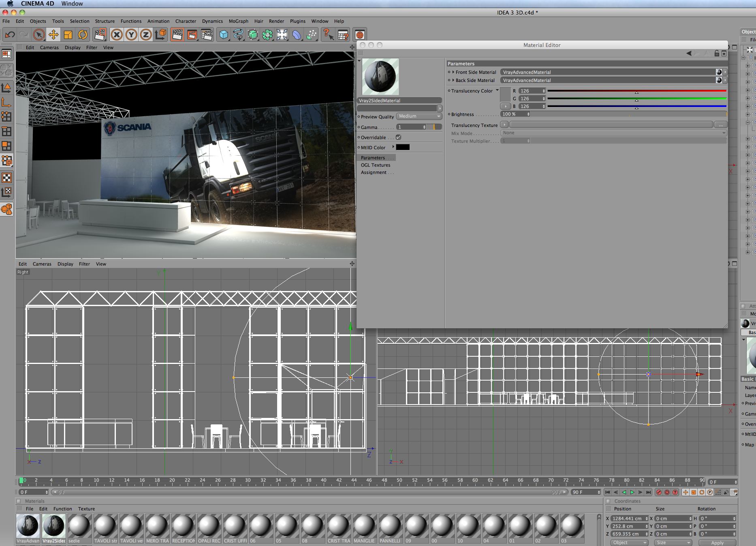Open the Plugins menu
756x546 pixels.
click(x=298, y=21)
